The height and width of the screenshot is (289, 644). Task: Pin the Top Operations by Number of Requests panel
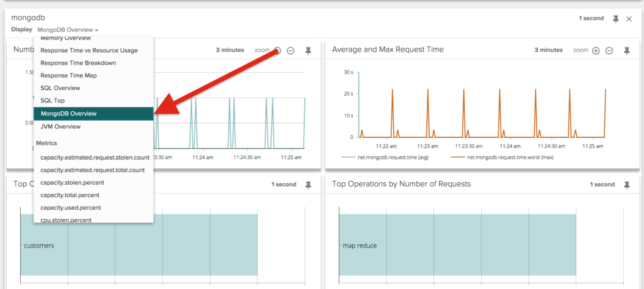627,185
